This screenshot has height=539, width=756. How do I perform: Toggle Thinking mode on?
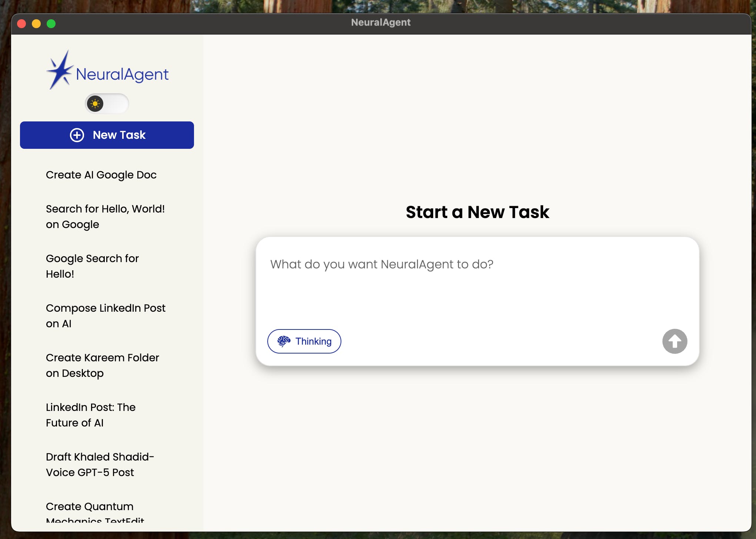tap(304, 341)
